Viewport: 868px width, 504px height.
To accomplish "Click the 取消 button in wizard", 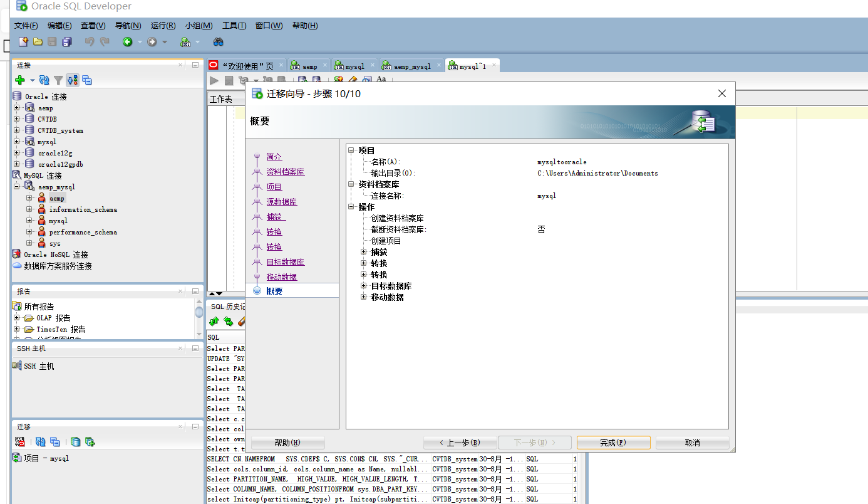I will pos(692,443).
